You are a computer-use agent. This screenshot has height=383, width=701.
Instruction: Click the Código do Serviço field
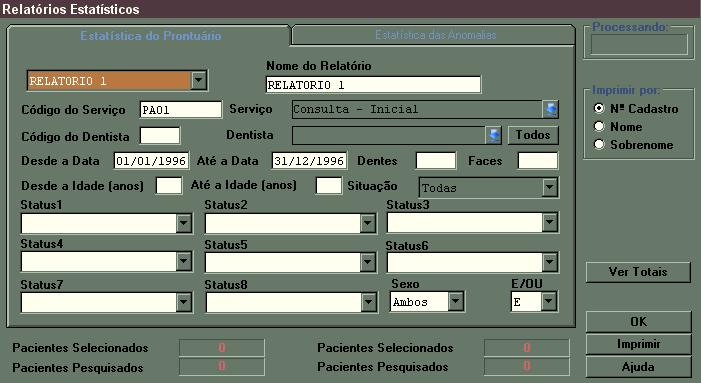181,109
